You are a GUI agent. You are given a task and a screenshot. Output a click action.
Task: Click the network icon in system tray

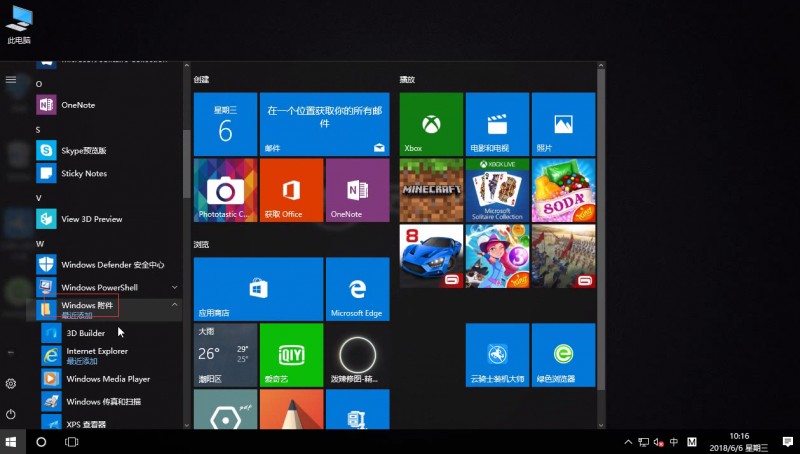click(644, 442)
